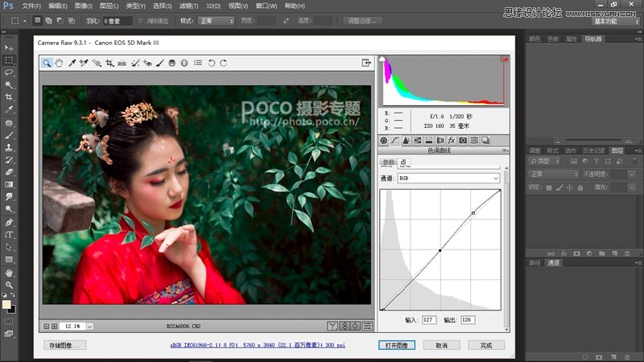Image resolution: width=644 pixels, height=362 pixels.
Task: Select Photoshop Lasso tool in left toolbar
Action: tap(9, 72)
